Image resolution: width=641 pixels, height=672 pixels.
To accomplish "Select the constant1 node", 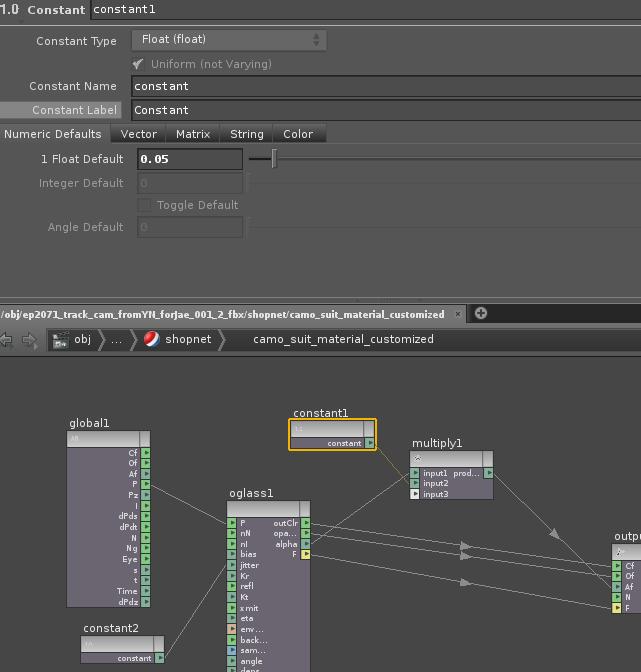I will tap(326, 429).
